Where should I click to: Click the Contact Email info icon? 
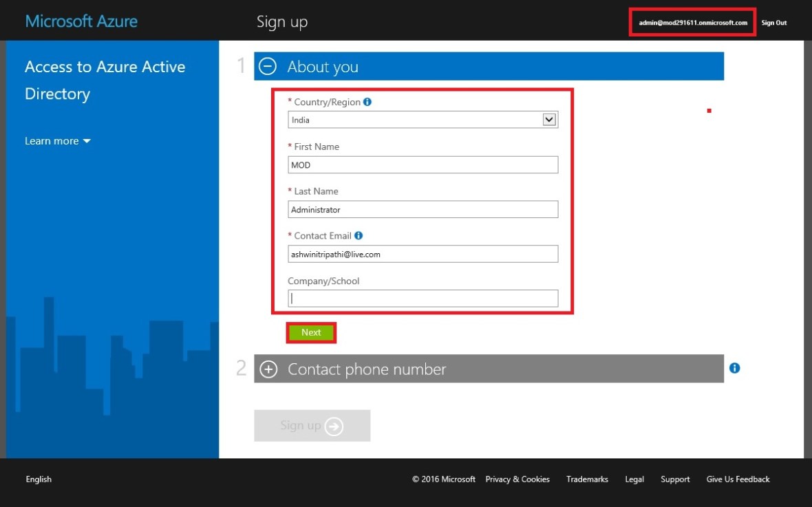[x=359, y=236]
